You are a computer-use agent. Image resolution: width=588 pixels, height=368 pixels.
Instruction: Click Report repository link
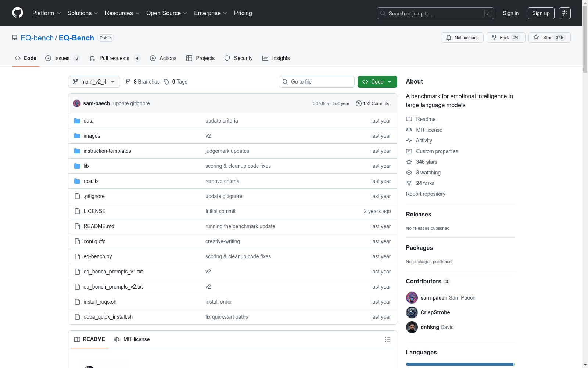point(426,194)
